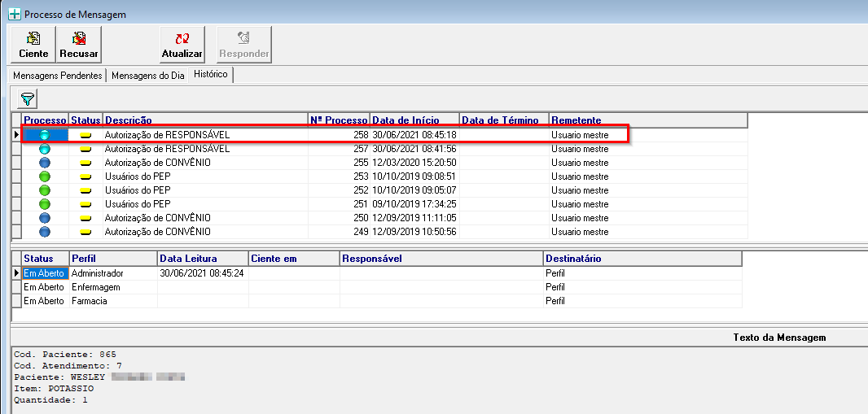Image resolution: width=868 pixels, height=414 pixels.
Task: Click Ciente em column header
Action: click(x=294, y=259)
